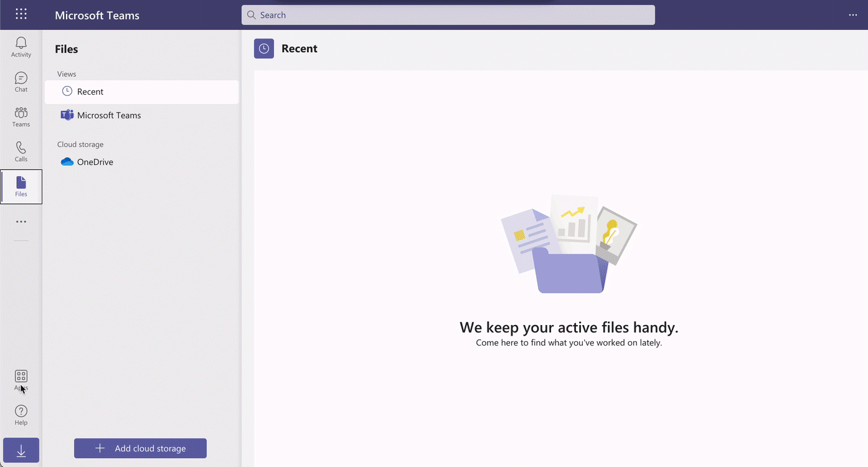Viewport: 868px width, 467px height.
Task: Open Settings and more ellipsis in header
Action: pos(853,15)
